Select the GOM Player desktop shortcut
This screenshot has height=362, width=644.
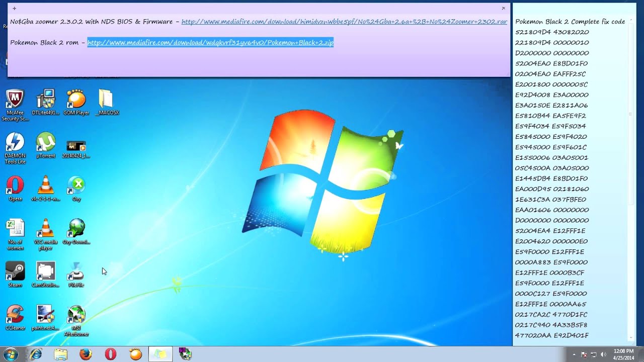coord(76,102)
